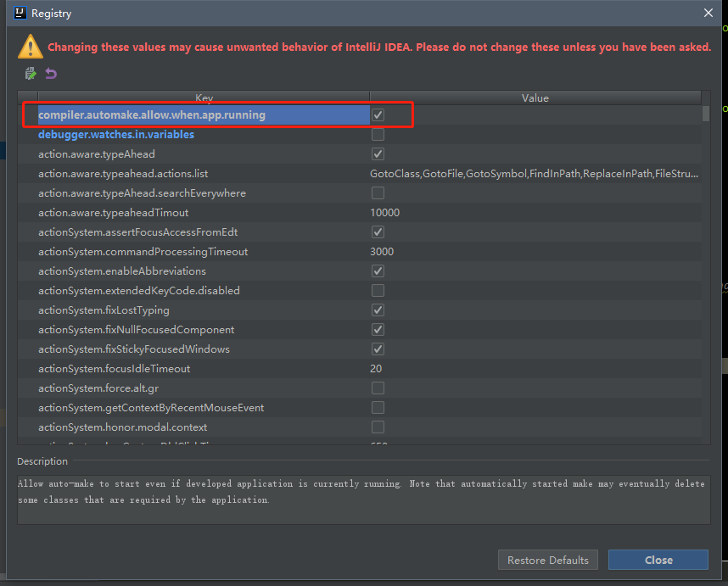Screen dimensions: 728x586
Task: Select the action.aware.typeahead.actions.list key
Action: pyautogui.click(x=123, y=173)
